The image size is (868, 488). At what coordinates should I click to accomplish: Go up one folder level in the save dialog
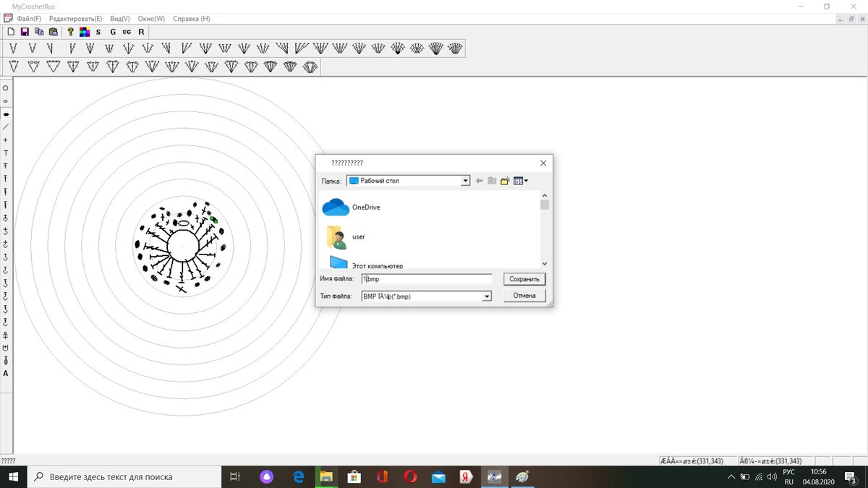point(492,181)
